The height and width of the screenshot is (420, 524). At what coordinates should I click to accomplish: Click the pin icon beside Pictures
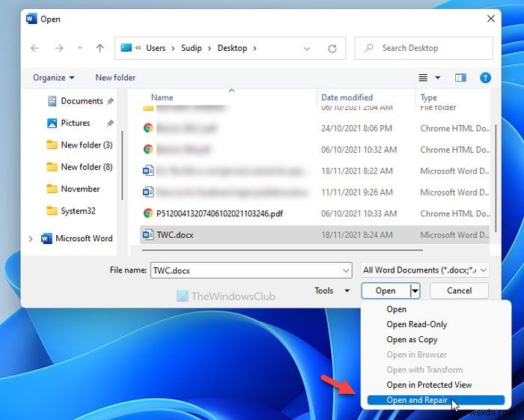(110, 124)
